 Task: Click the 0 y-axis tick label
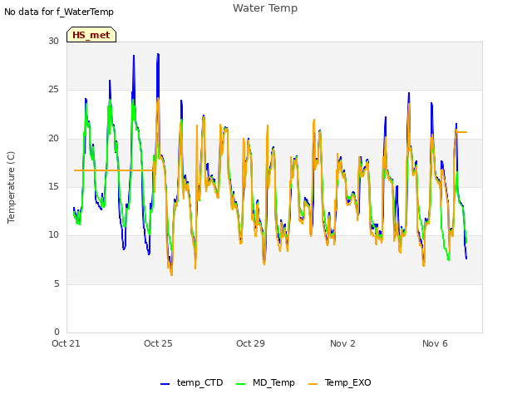pyautogui.click(x=57, y=332)
